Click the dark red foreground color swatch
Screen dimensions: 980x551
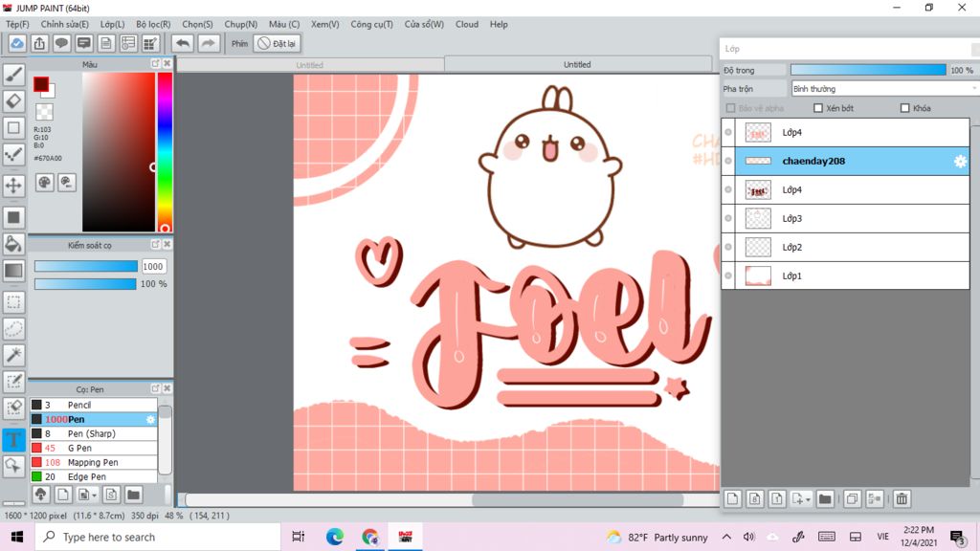pos(40,84)
